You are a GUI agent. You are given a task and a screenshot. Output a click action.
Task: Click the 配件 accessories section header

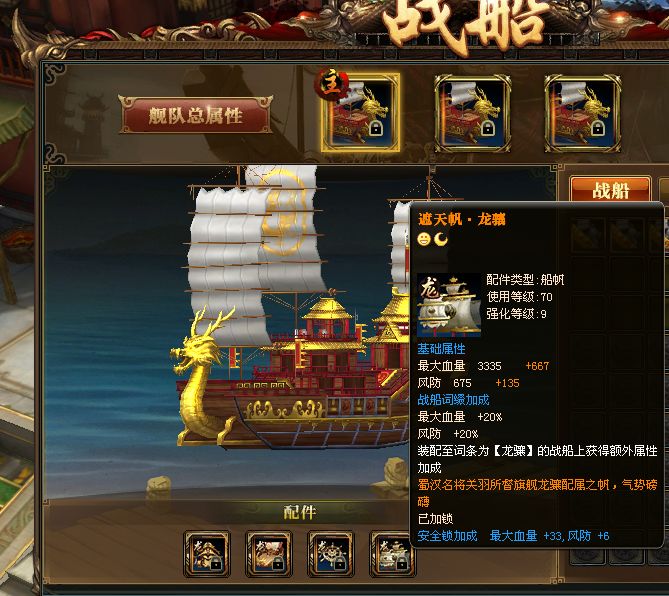(300, 512)
